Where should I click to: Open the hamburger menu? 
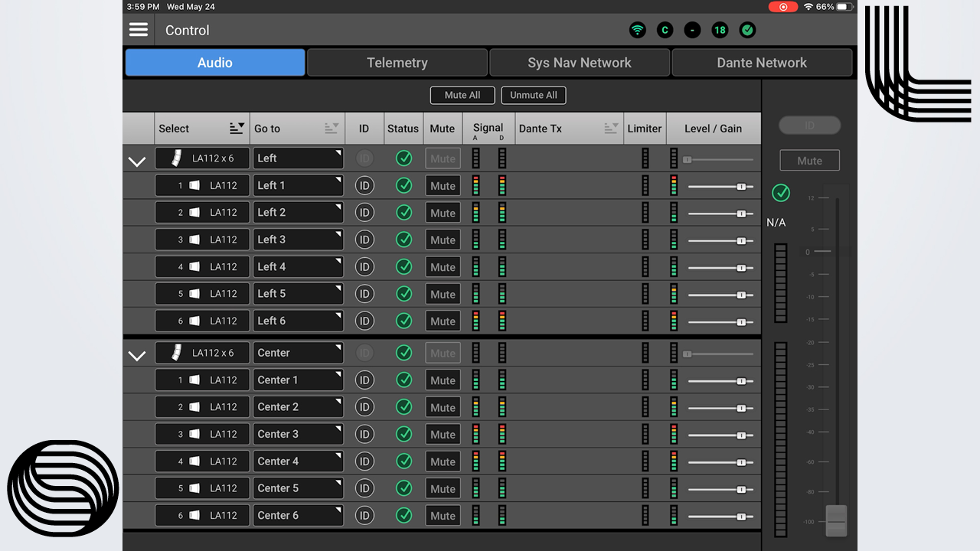click(x=139, y=30)
